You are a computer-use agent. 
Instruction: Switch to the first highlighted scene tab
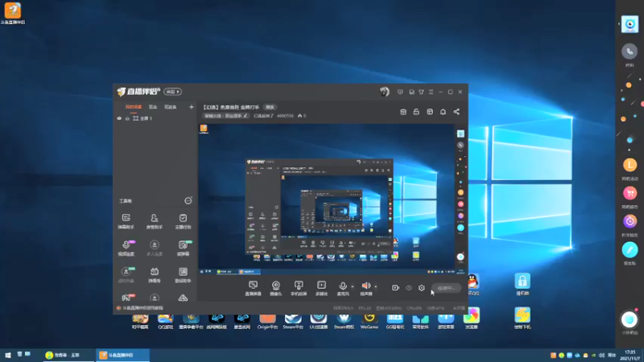133,107
